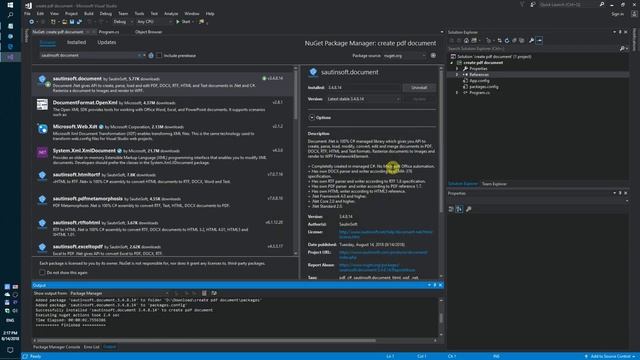This screenshot has width=640, height=360.
Task: Switch to the Team Explorer tab
Action: [494, 184]
